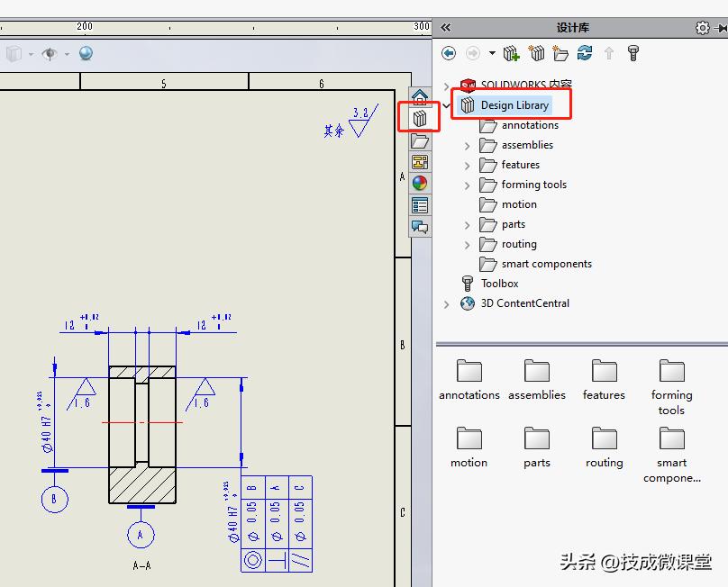Open the Custom Properties panel icon

point(419,204)
